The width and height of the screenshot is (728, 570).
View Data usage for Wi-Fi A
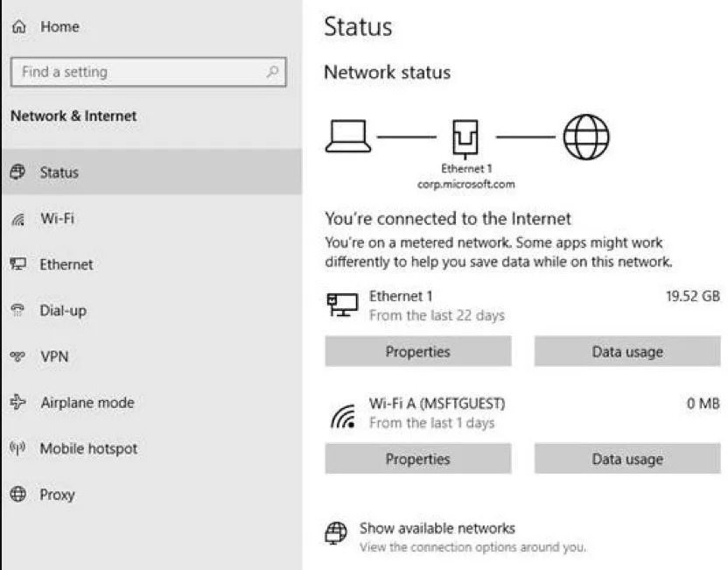click(626, 458)
